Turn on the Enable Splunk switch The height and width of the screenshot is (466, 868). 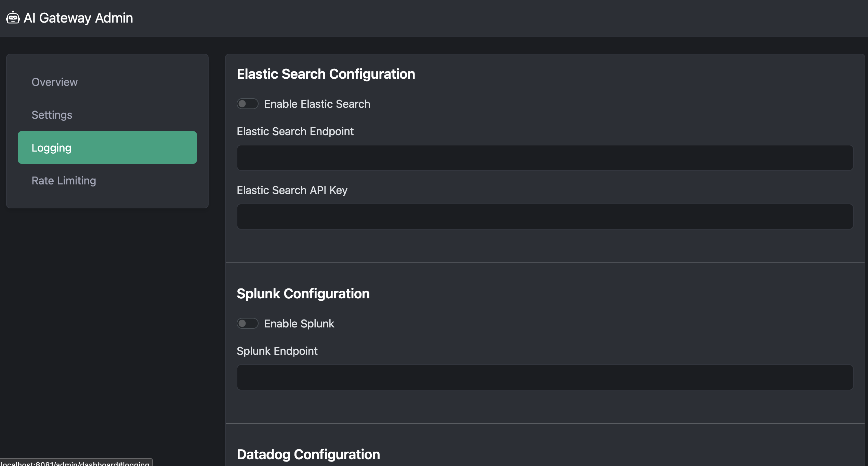coord(247,323)
